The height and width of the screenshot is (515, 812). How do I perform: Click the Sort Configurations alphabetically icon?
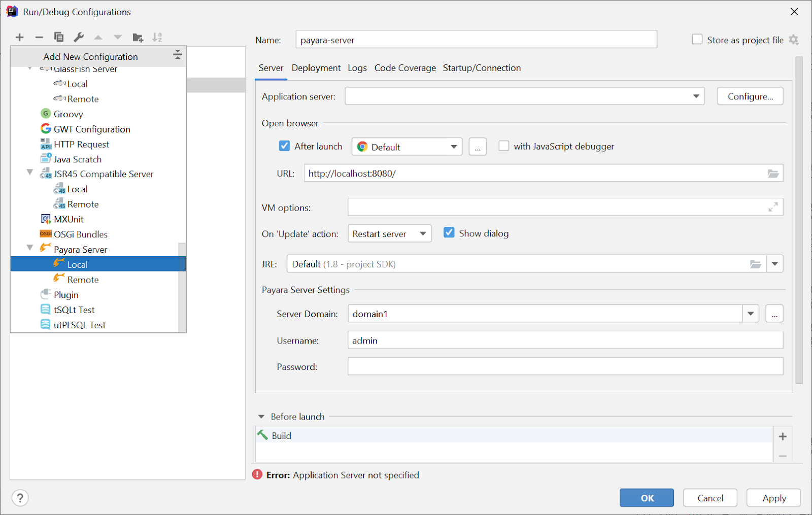[157, 37]
